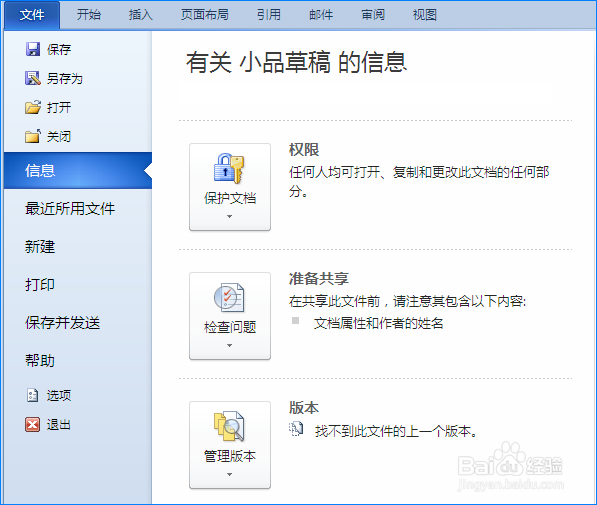Click the Close folder icon

coord(33,136)
